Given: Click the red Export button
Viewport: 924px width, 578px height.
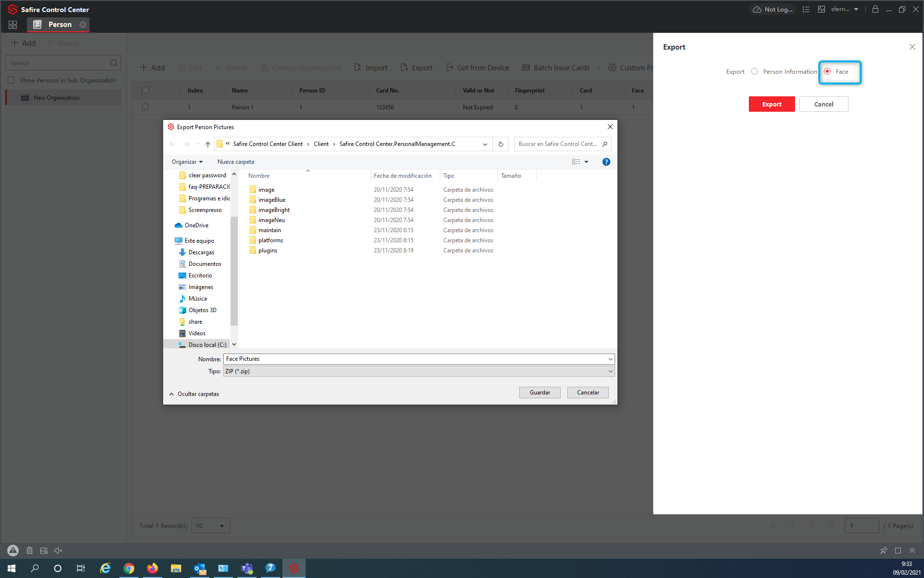Looking at the screenshot, I should click(x=771, y=104).
